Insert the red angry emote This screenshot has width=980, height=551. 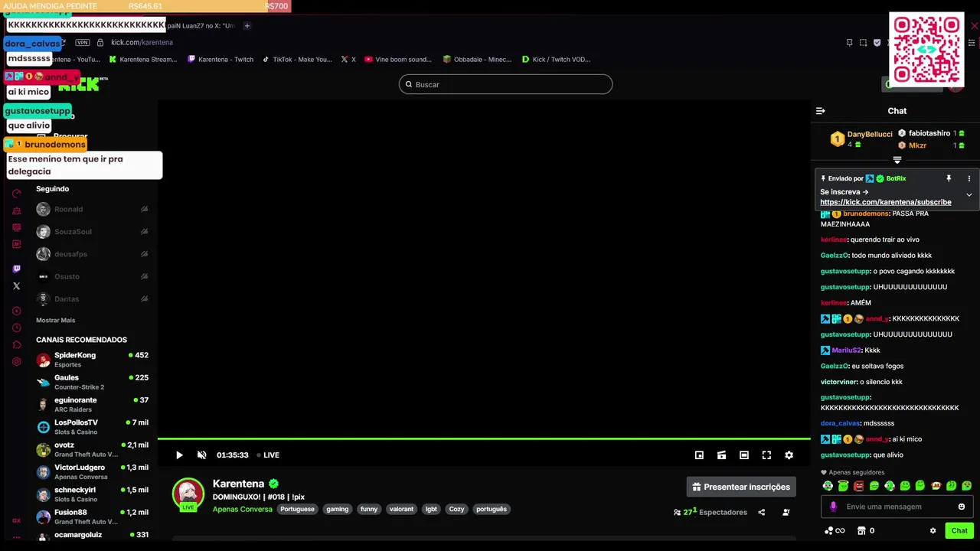(x=858, y=486)
